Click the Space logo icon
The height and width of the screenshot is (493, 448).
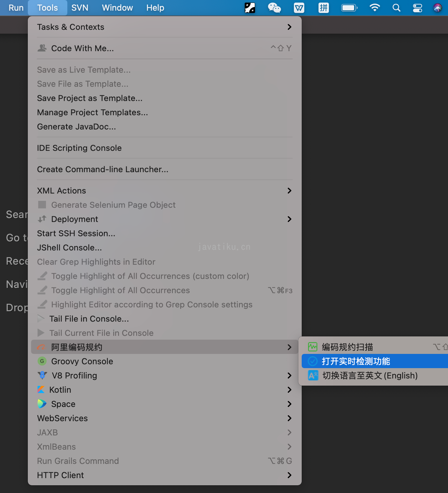(x=42, y=404)
